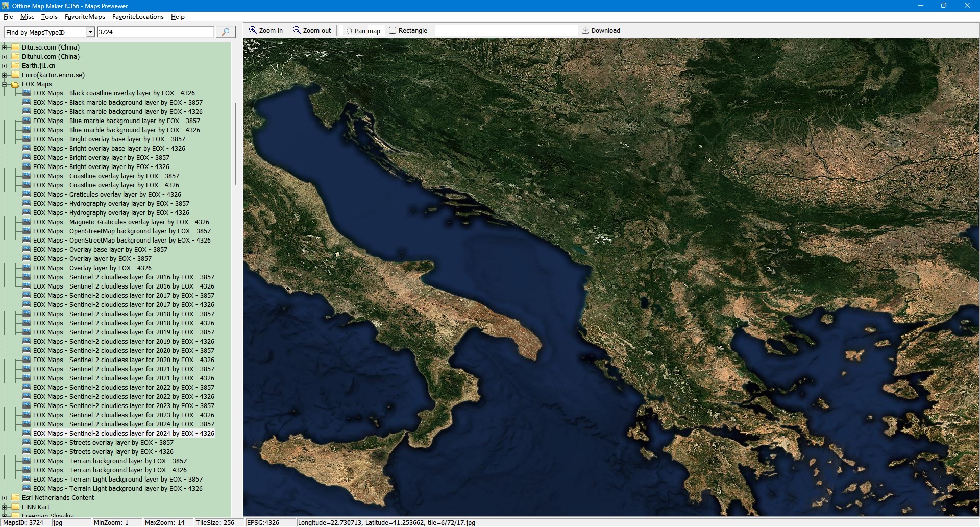Expand the Ditu.so.com (China) node
Viewport: 980px width, 527px height.
(5, 47)
